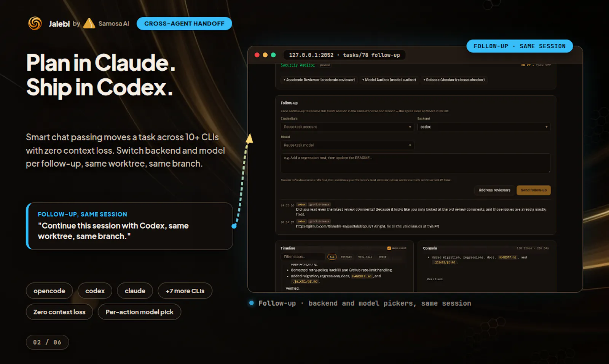Focus the 'Filter steps' input in Timeline
This screenshot has height=364, width=609.
[303, 257]
